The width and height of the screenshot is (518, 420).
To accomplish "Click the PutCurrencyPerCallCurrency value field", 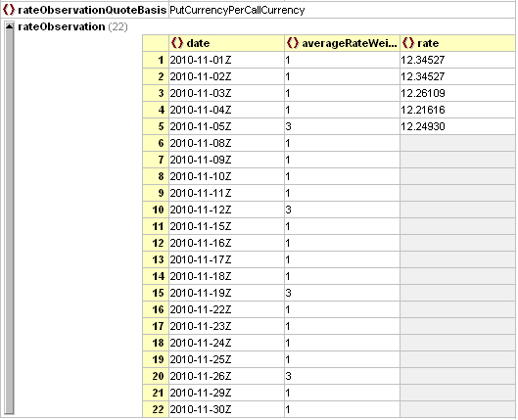I will click(342, 10).
